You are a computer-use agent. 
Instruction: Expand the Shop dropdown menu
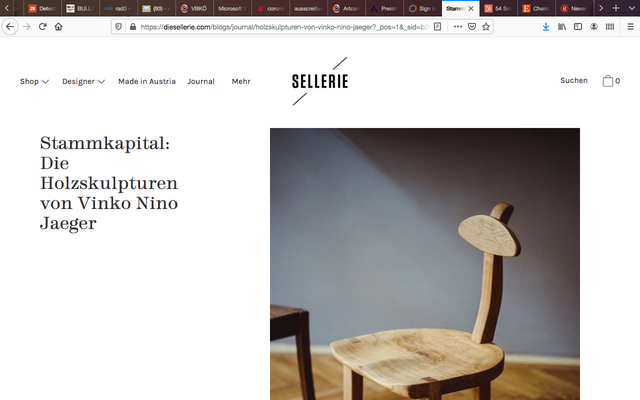pyautogui.click(x=34, y=81)
